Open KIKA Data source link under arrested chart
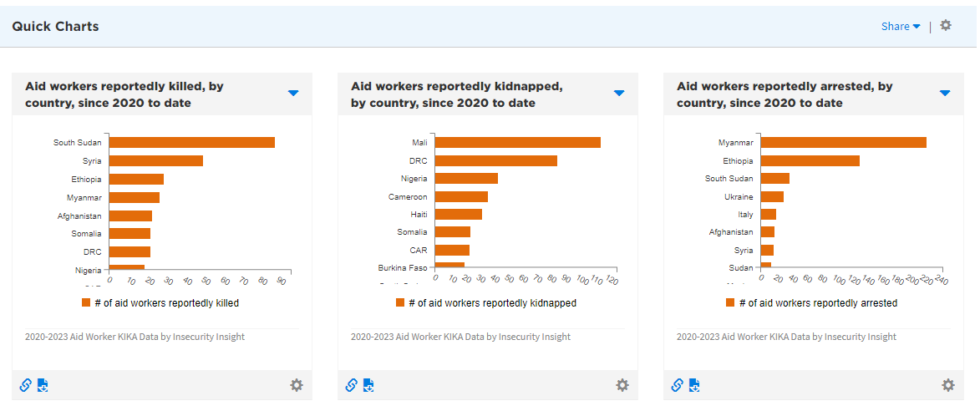This screenshot has height=411, width=980. (787, 337)
